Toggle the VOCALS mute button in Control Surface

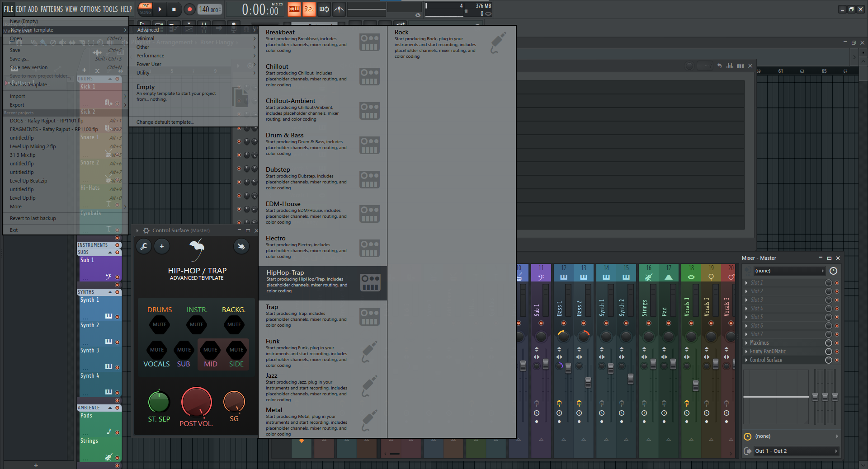156,350
